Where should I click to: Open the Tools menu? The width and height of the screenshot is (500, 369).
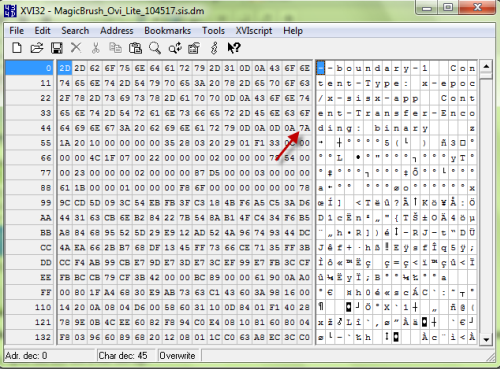[213, 31]
